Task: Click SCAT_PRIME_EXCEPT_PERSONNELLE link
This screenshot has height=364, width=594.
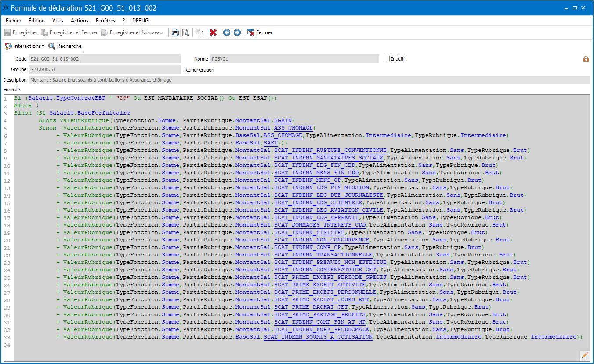Action: pyautogui.click(x=325, y=292)
